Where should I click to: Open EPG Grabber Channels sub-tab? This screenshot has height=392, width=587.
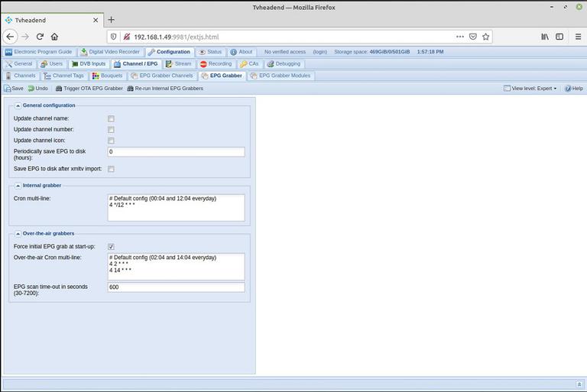point(162,76)
